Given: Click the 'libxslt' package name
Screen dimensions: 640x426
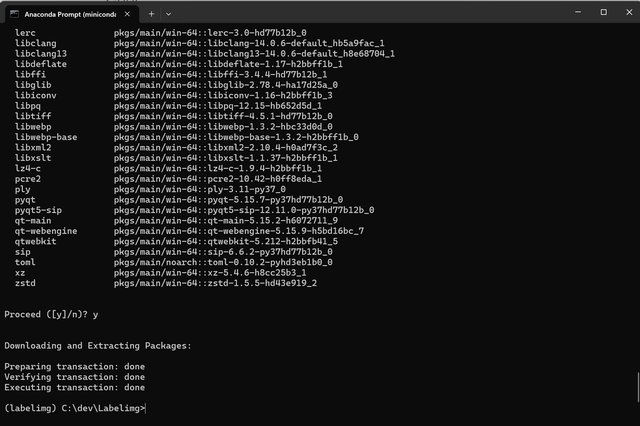Looking at the screenshot, I should click(x=33, y=158).
